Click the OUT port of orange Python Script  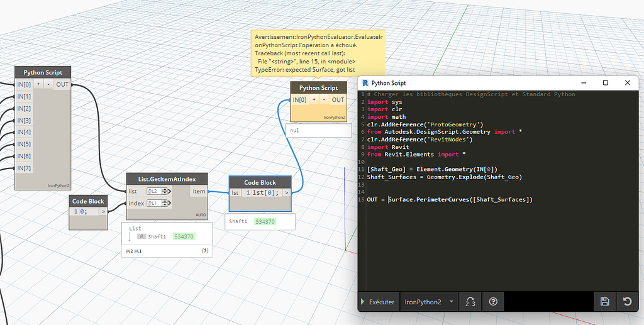[x=338, y=100]
